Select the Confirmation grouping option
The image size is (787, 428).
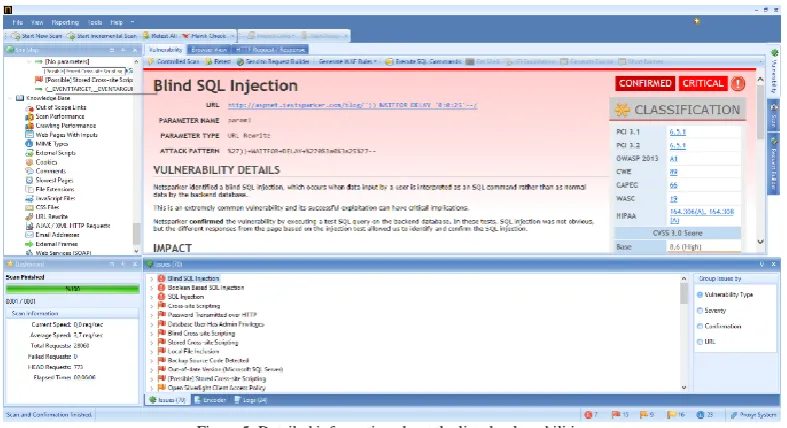(700, 326)
